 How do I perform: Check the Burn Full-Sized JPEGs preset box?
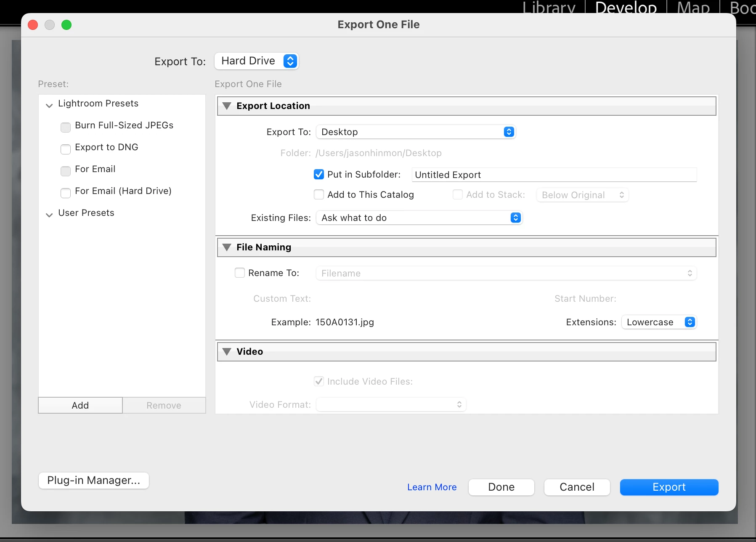(x=66, y=127)
